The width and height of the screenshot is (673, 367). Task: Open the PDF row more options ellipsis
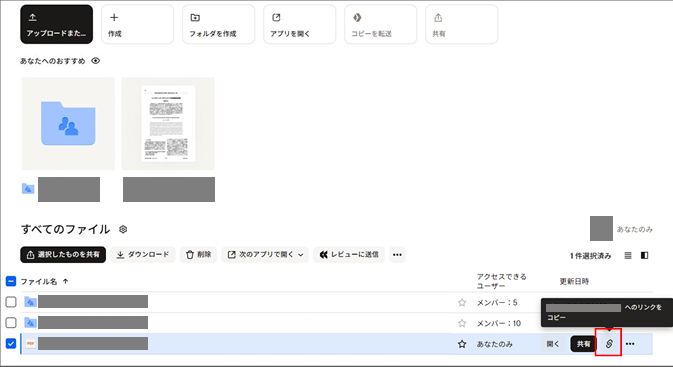pos(630,344)
